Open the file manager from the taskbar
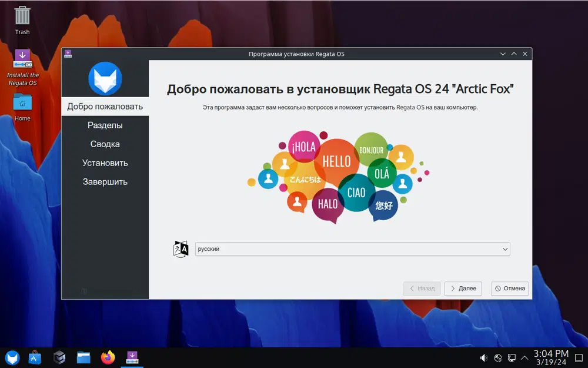588x368 pixels. pos(83,357)
